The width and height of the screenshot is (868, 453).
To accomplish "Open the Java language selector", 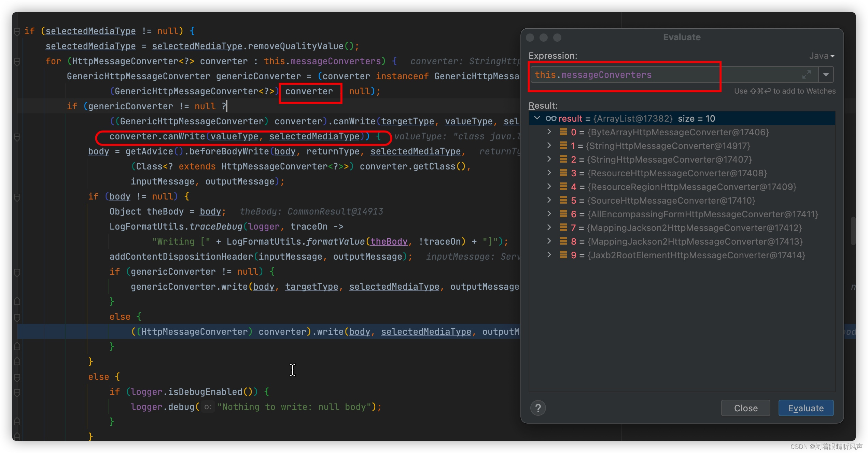I will [x=821, y=56].
